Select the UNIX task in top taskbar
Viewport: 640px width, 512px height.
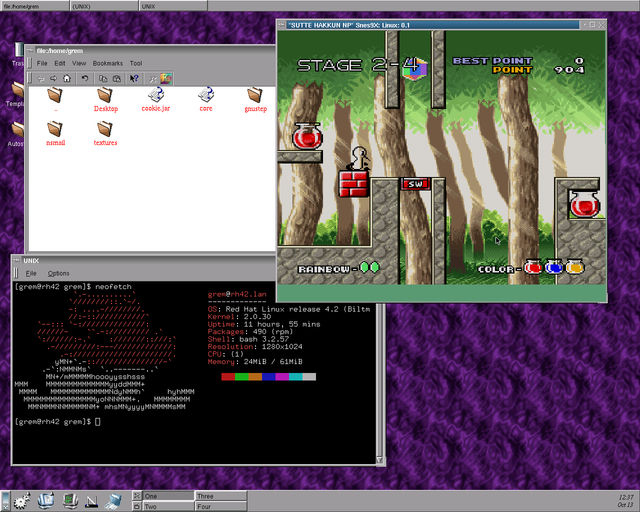point(173,6)
